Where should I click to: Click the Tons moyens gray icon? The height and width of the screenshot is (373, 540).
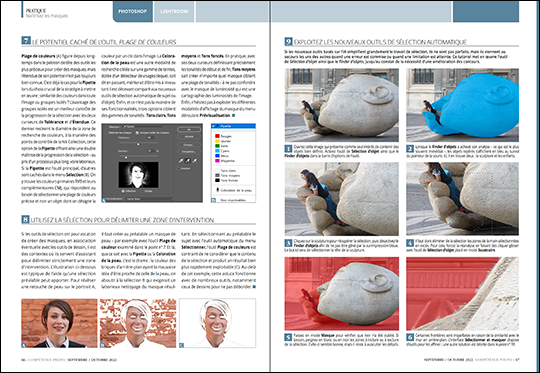tap(217, 175)
